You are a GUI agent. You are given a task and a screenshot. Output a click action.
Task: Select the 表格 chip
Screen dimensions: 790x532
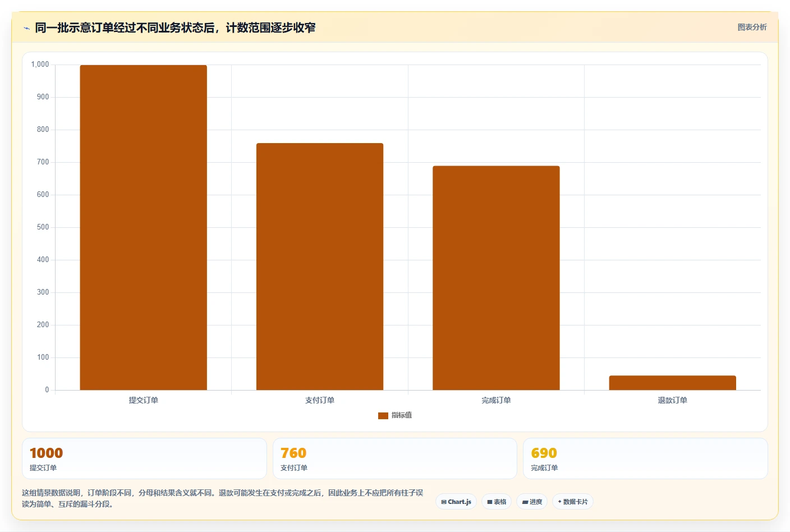(x=497, y=502)
